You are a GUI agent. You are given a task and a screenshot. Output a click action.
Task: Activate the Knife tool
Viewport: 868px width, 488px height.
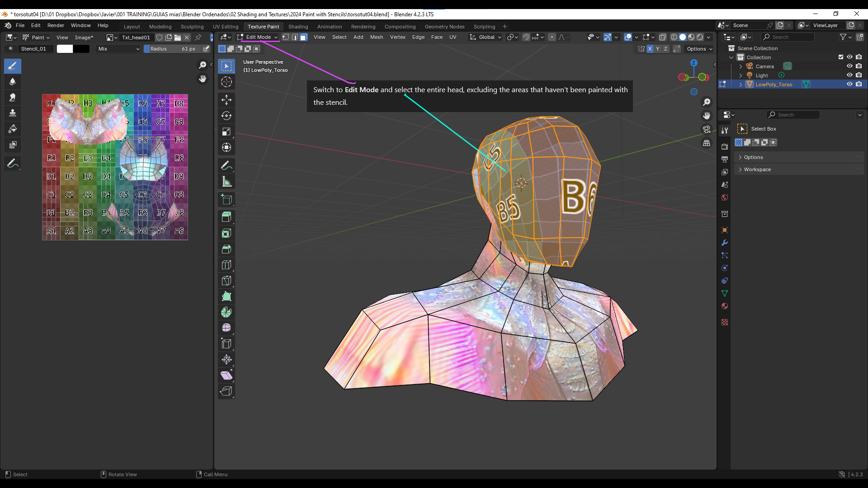pos(226,281)
